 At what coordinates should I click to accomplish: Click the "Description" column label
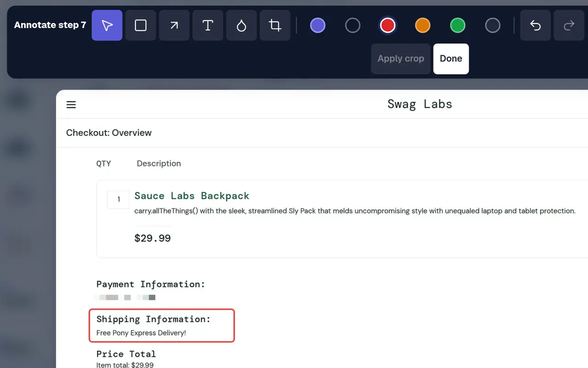(x=159, y=164)
